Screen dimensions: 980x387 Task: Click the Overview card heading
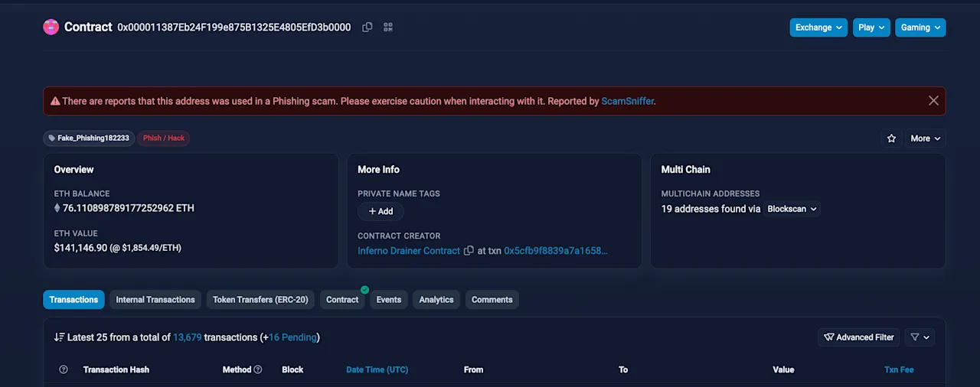73,169
